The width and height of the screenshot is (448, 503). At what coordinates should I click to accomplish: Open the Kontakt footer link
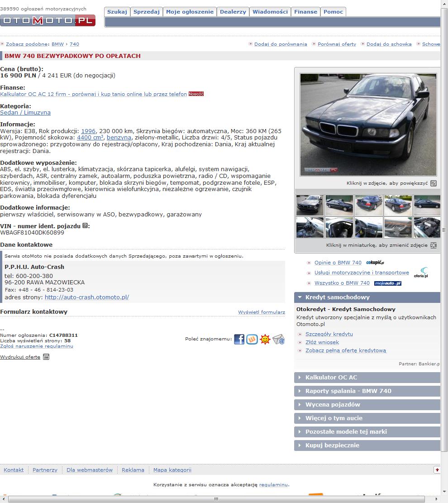click(x=14, y=470)
